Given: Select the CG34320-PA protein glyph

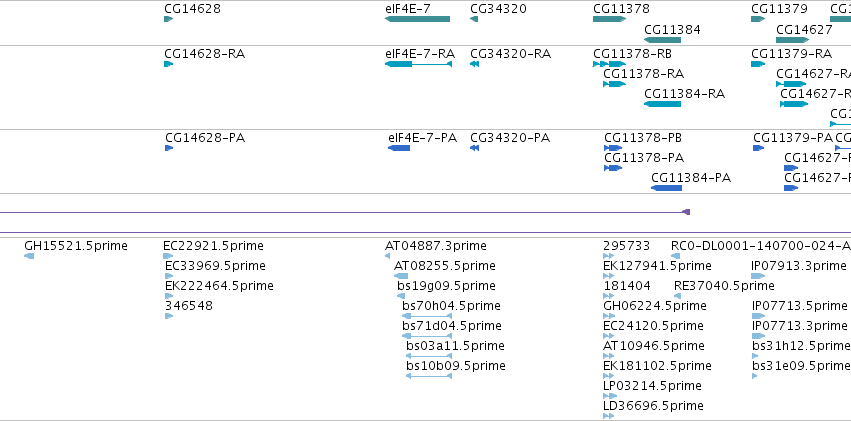Looking at the screenshot, I should pos(474,148).
